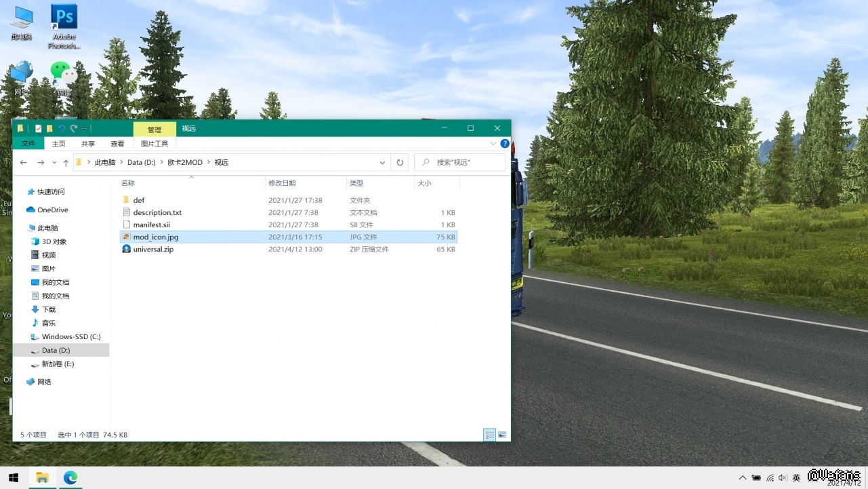Open the recent locations dropdown arrow

point(54,163)
